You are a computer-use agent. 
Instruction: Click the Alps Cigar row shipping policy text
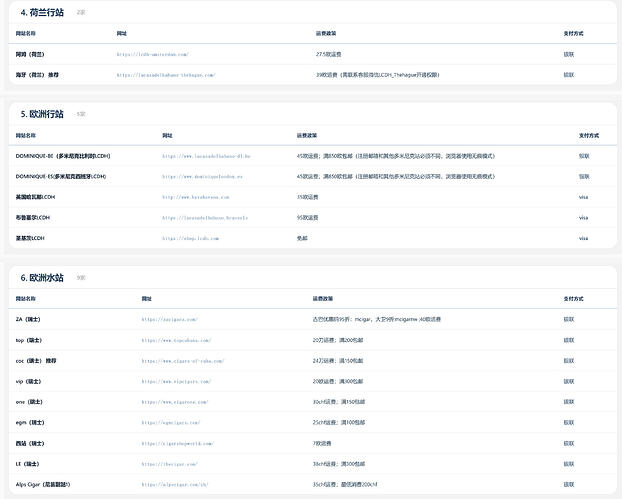[x=345, y=485]
